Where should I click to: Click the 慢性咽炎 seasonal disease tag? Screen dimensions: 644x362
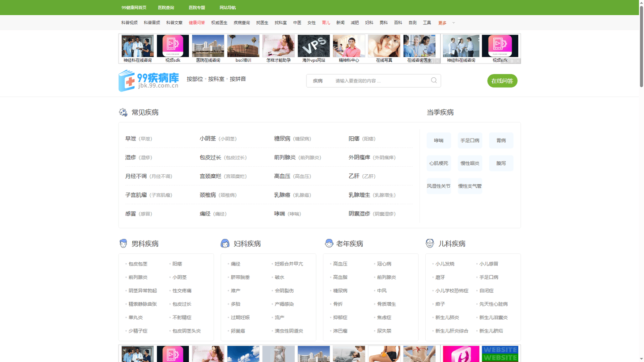click(470, 163)
